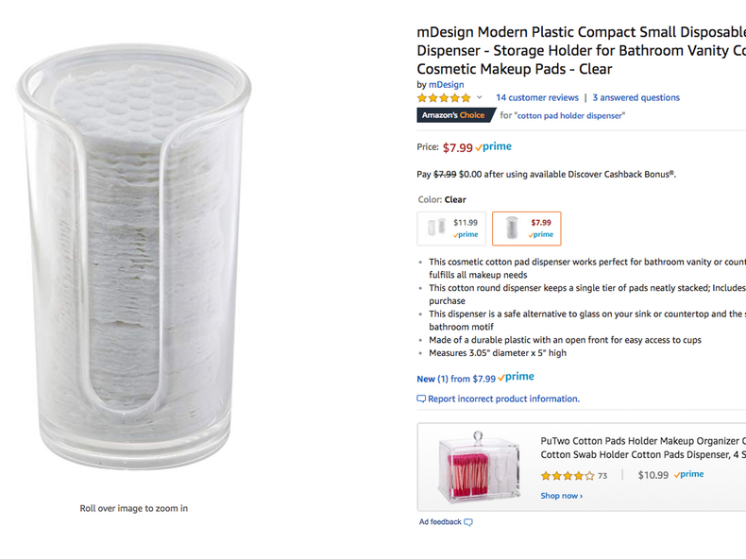
Task: Visit the mDesign brand link
Action: tap(446, 85)
